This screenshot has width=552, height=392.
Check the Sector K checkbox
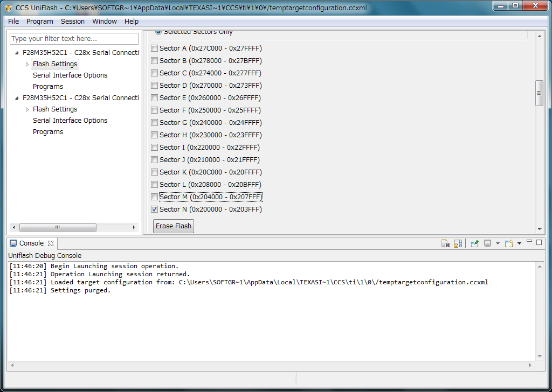point(154,172)
